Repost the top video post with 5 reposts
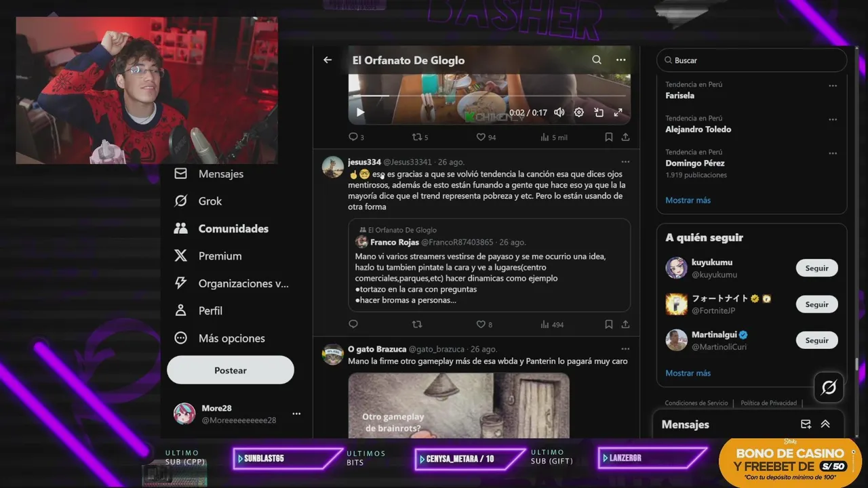This screenshot has height=488, width=868. tap(420, 137)
